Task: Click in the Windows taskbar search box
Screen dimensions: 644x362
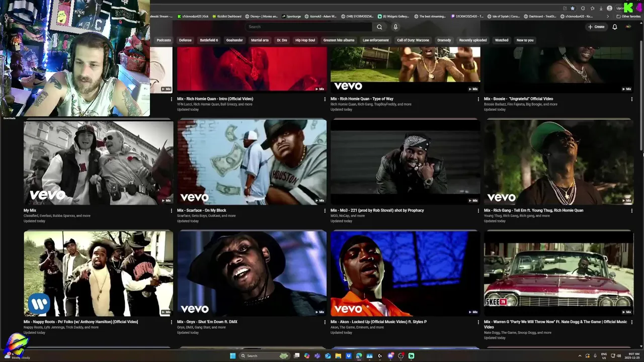Action: coord(264,356)
